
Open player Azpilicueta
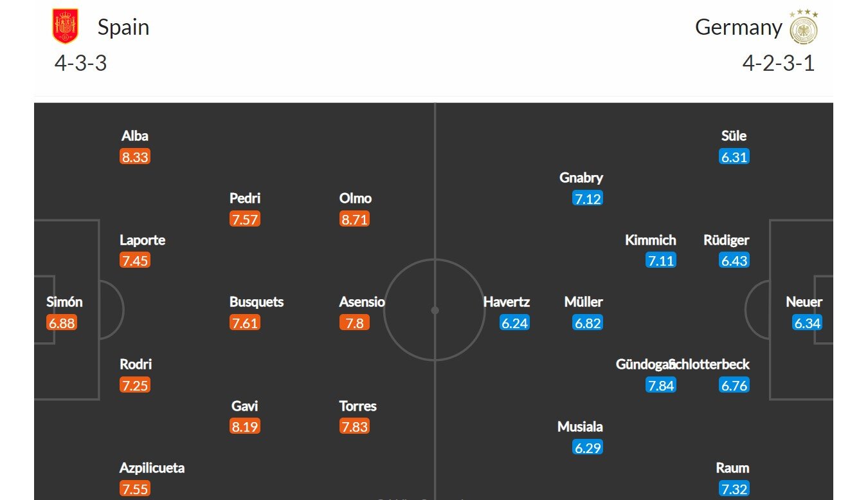(152, 468)
